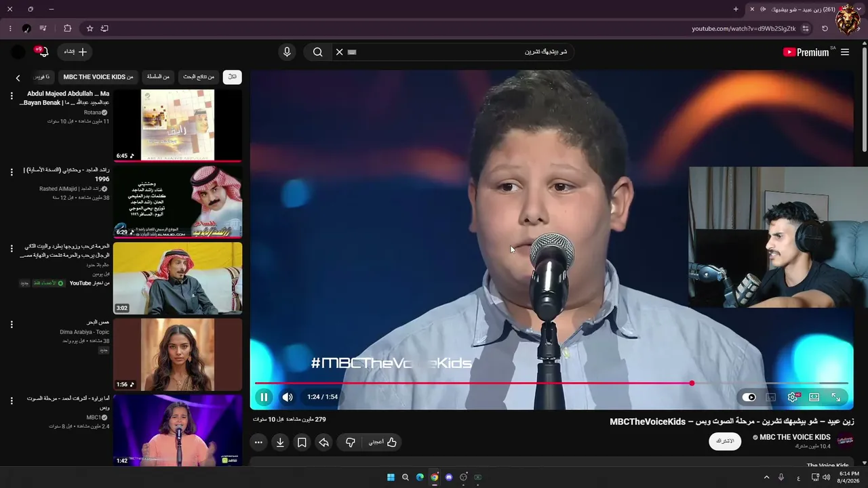Screen dimensions: 868x488
Task: Open the Create video button
Action: [75, 52]
